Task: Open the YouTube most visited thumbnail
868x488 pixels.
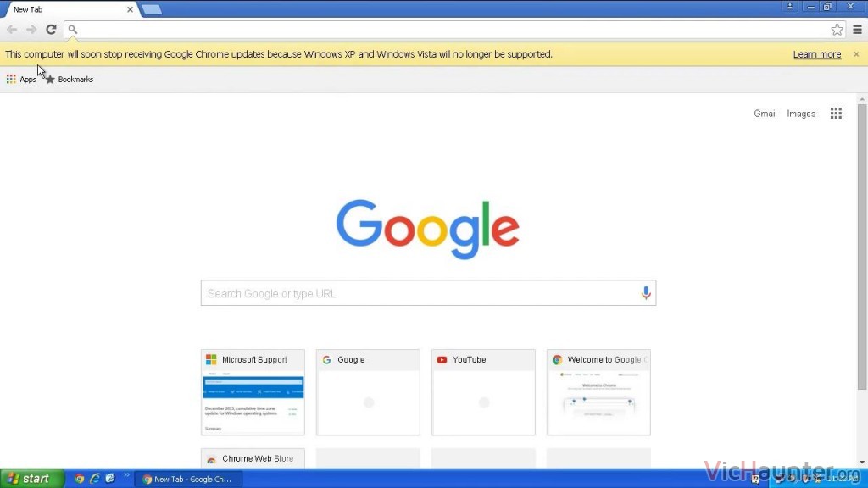Action: [483, 392]
